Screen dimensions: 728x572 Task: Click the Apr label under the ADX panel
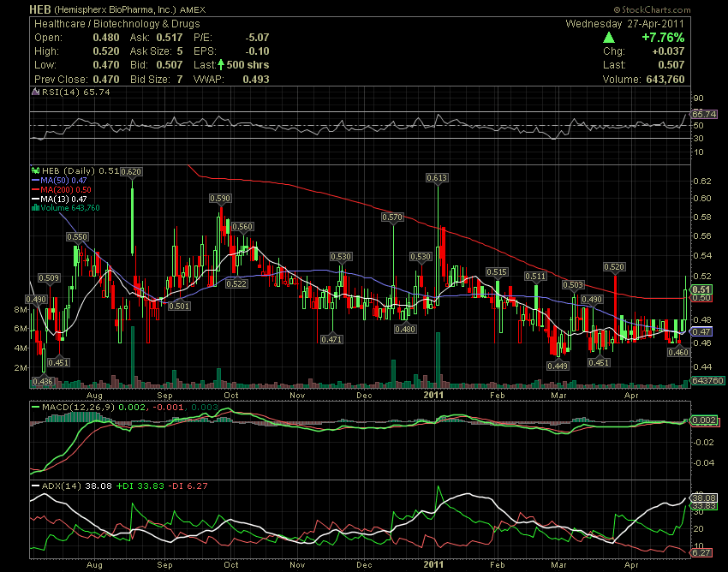coord(631,565)
